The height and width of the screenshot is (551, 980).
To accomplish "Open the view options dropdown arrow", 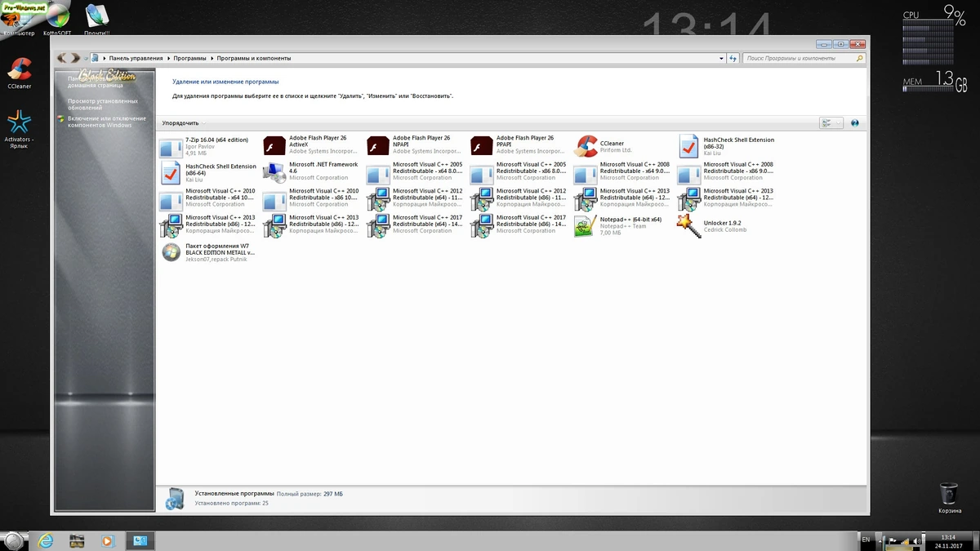I will [x=839, y=123].
